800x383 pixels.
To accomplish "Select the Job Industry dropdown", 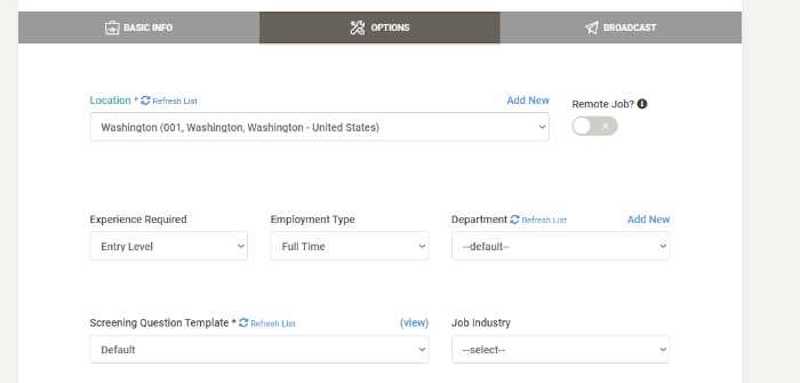I will pos(560,349).
